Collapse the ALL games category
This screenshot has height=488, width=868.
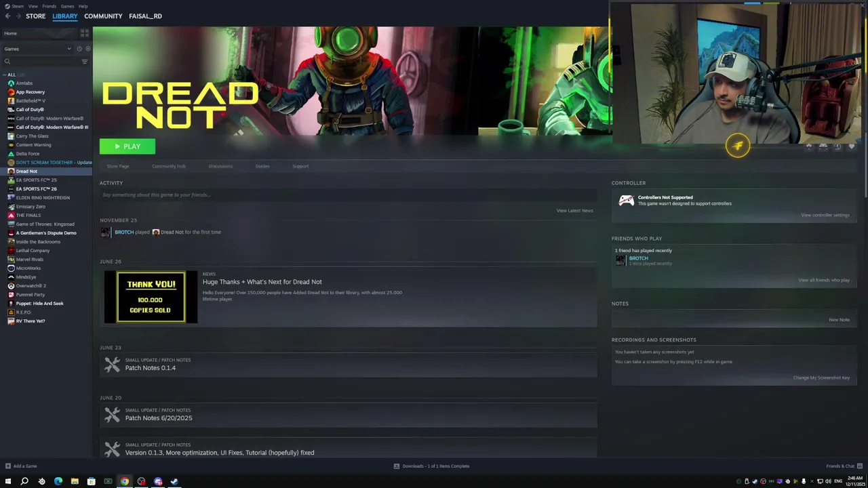pyautogui.click(x=4, y=75)
